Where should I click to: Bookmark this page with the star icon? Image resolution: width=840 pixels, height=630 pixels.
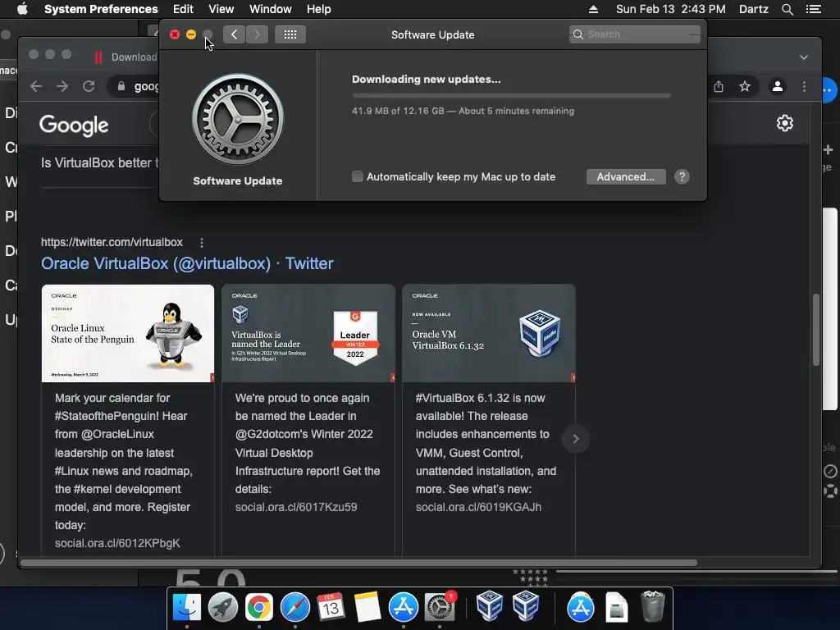pyautogui.click(x=745, y=86)
